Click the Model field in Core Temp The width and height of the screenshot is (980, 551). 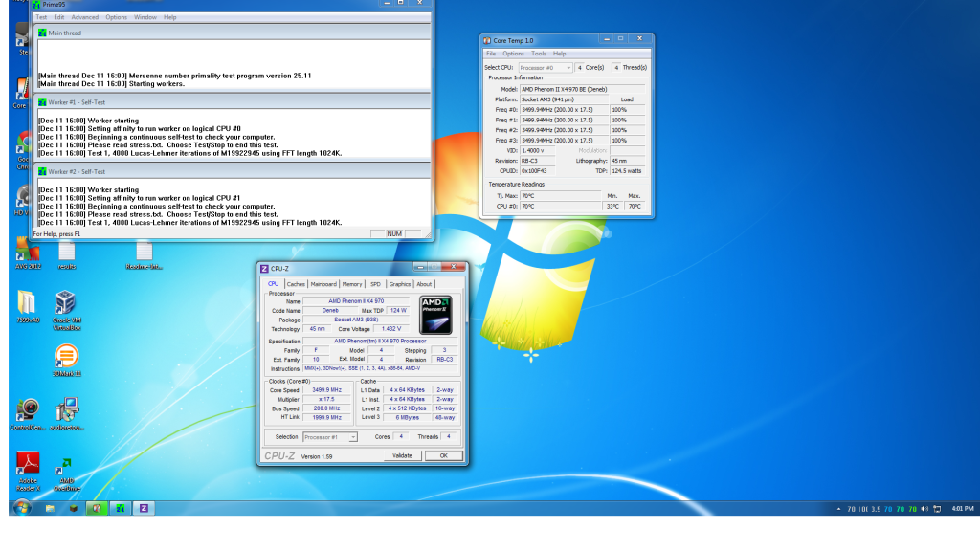pos(583,89)
